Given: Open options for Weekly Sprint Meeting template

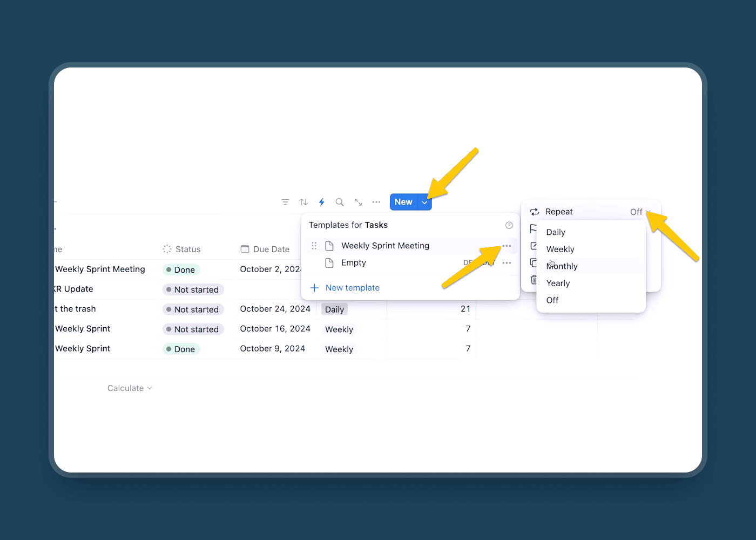Looking at the screenshot, I should pyautogui.click(x=507, y=246).
